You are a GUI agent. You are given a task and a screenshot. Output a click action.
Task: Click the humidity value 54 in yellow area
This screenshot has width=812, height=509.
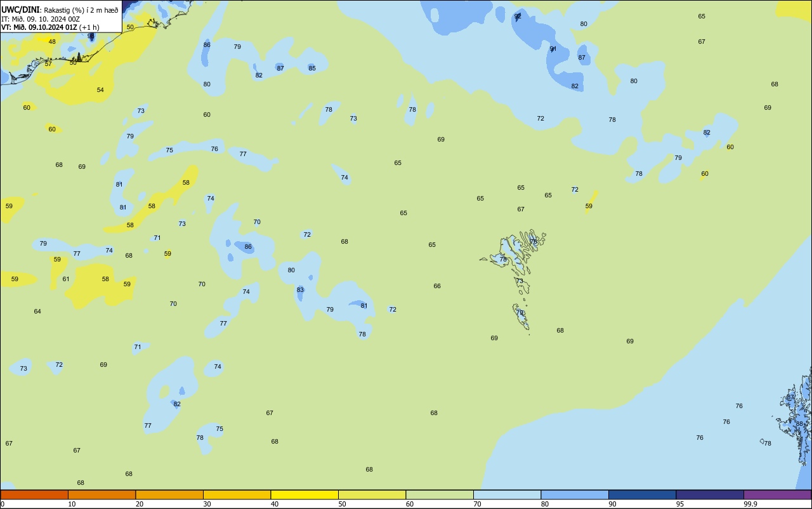click(100, 90)
